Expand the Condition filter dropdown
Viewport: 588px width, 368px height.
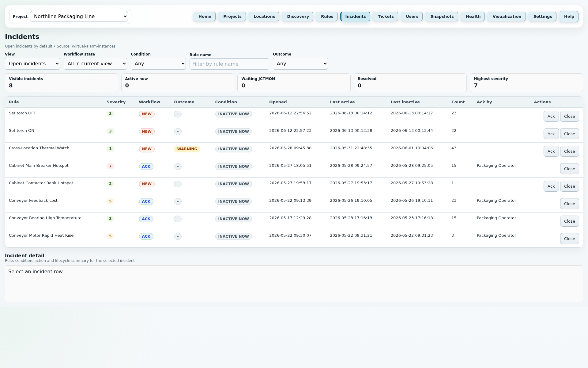[x=158, y=64]
